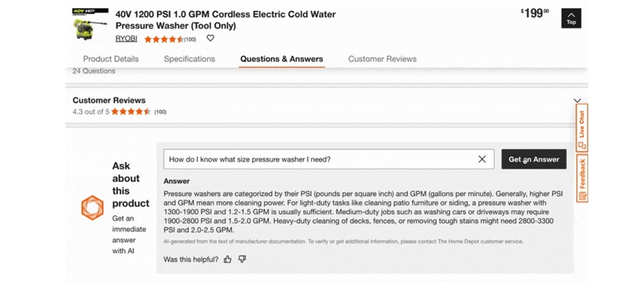Open the Live Chat side tab

pos(582,128)
